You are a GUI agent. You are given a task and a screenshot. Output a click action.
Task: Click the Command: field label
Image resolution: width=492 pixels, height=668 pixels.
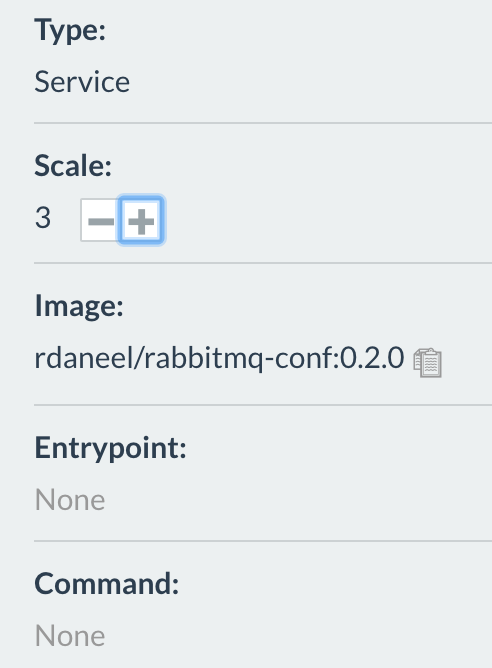click(x=106, y=583)
